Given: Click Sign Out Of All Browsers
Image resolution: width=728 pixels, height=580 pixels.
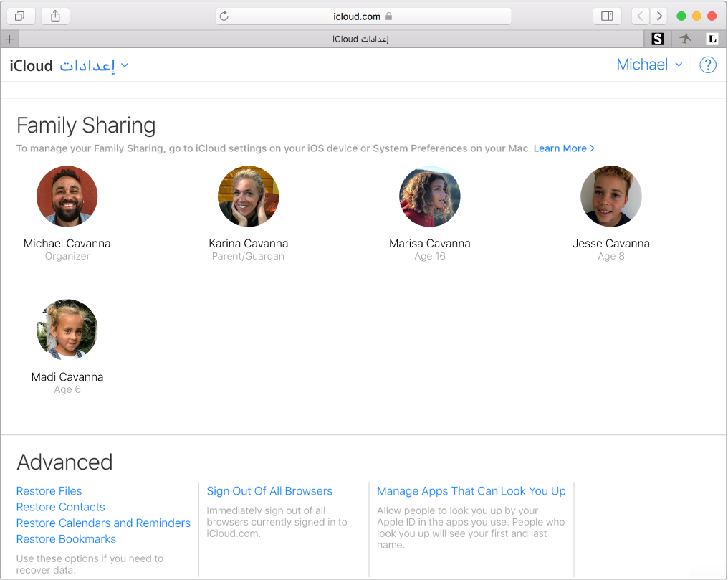Looking at the screenshot, I should coord(269,490).
